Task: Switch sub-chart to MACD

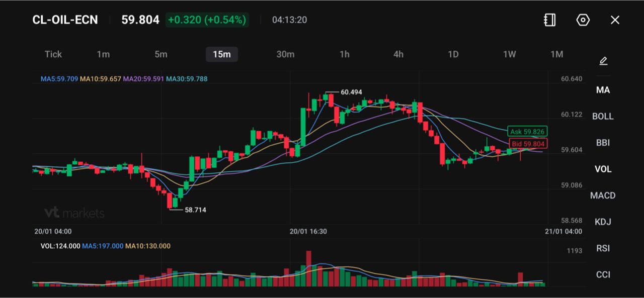Action: coord(603,195)
